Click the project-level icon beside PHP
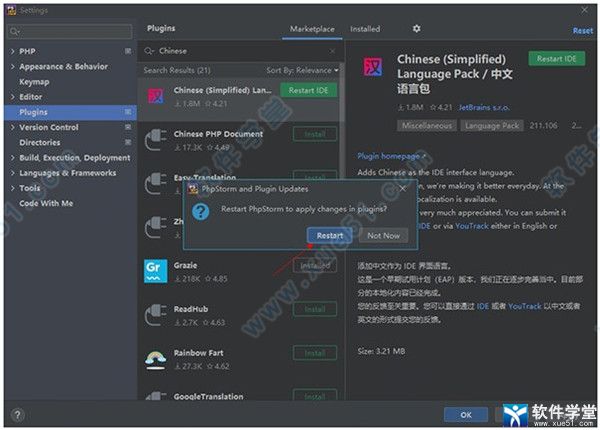 pyautogui.click(x=128, y=51)
